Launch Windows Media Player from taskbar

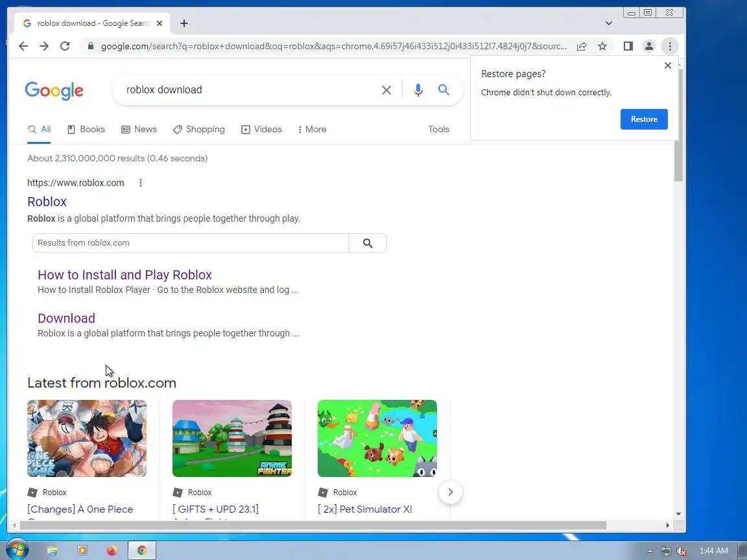coord(82,551)
